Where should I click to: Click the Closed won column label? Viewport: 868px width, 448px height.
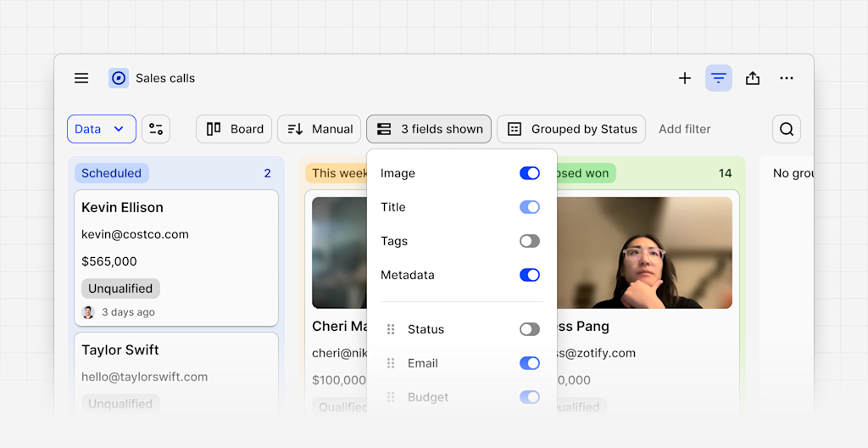point(587,173)
